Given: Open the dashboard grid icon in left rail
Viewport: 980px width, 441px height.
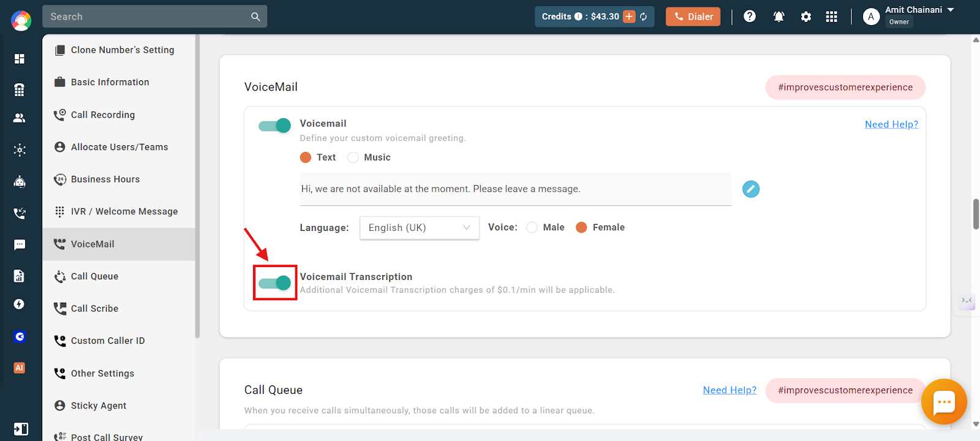Looking at the screenshot, I should [x=20, y=59].
